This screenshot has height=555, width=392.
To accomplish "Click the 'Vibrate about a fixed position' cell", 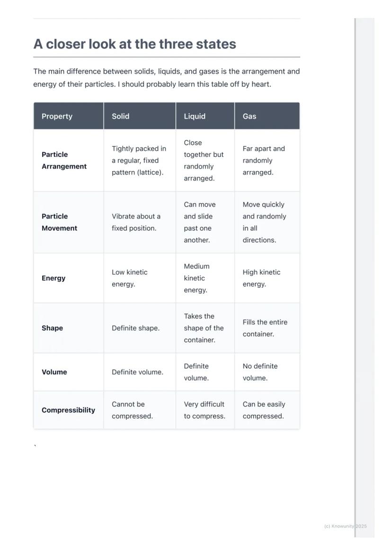I will coord(136,222).
